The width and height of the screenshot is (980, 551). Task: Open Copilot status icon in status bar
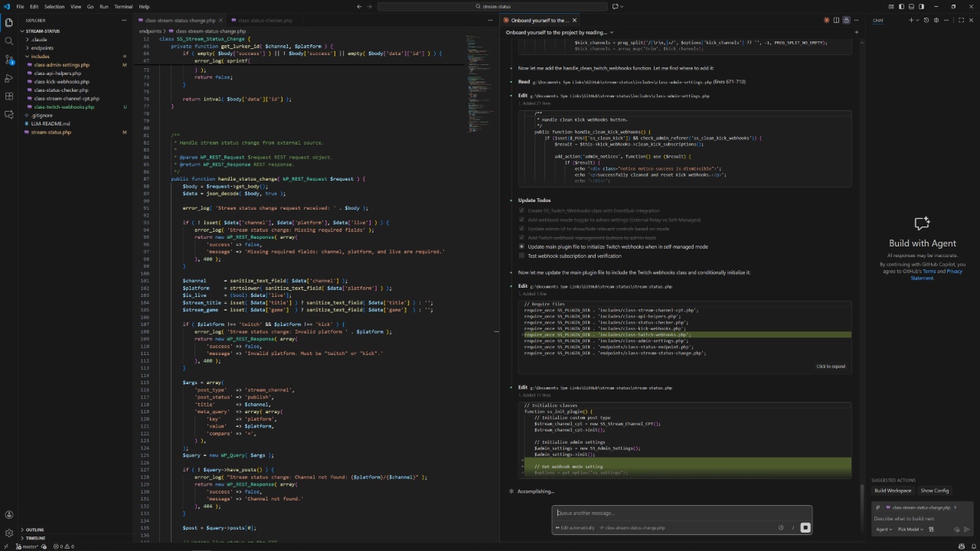coord(962,546)
